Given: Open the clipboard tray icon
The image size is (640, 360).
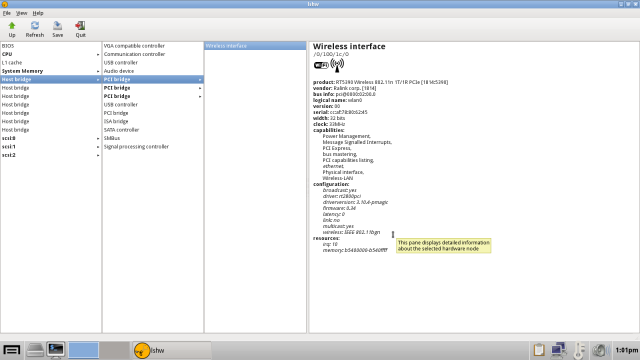Looking at the screenshot, I should [539, 350].
